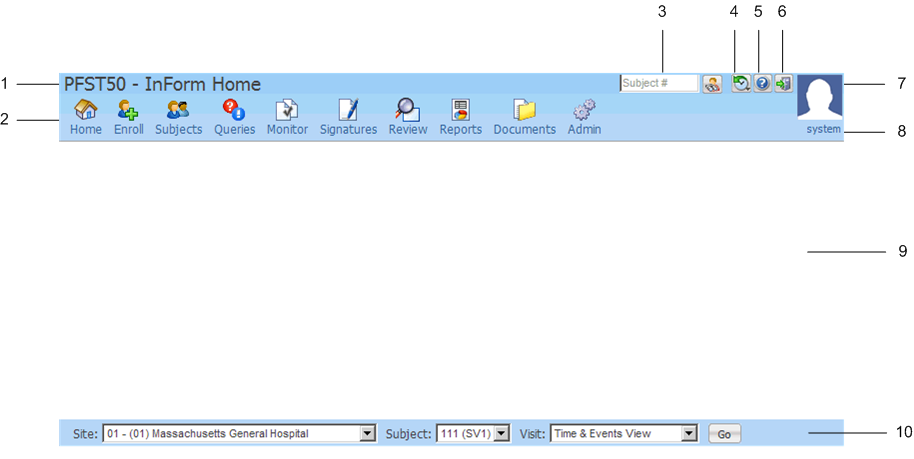The image size is (914, 459).
Task: Click the Enroll subject icon
Action: (128, 109)
